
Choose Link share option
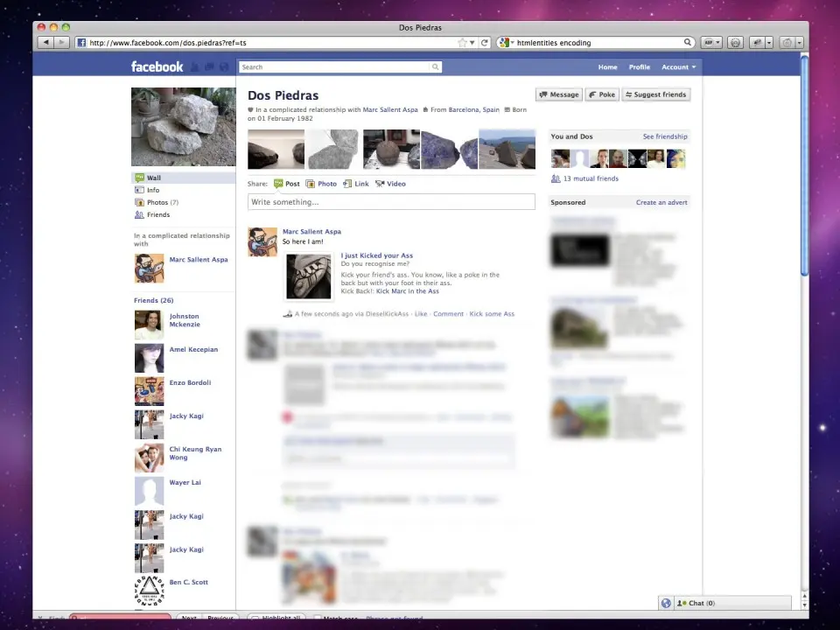[x=356, y=184]
